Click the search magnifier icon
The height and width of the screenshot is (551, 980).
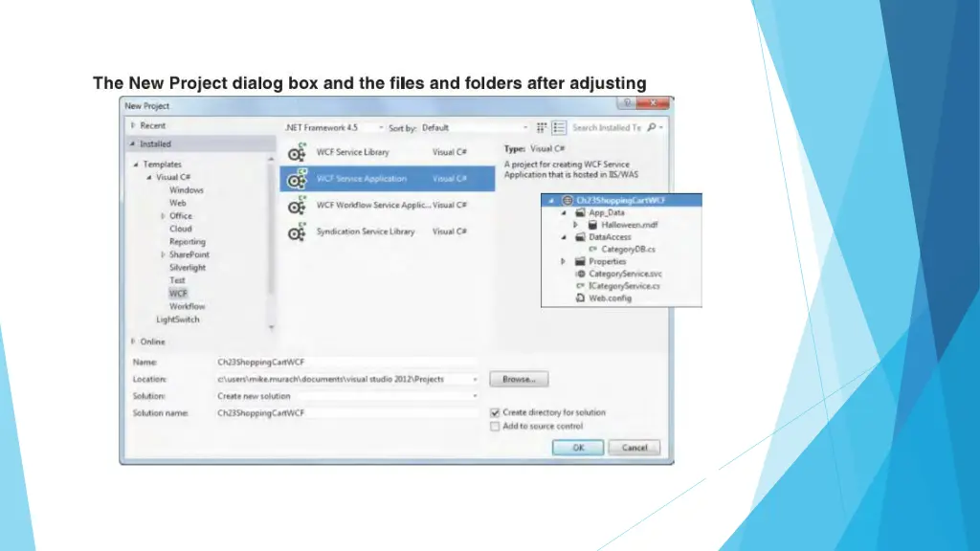pos(651,127)
